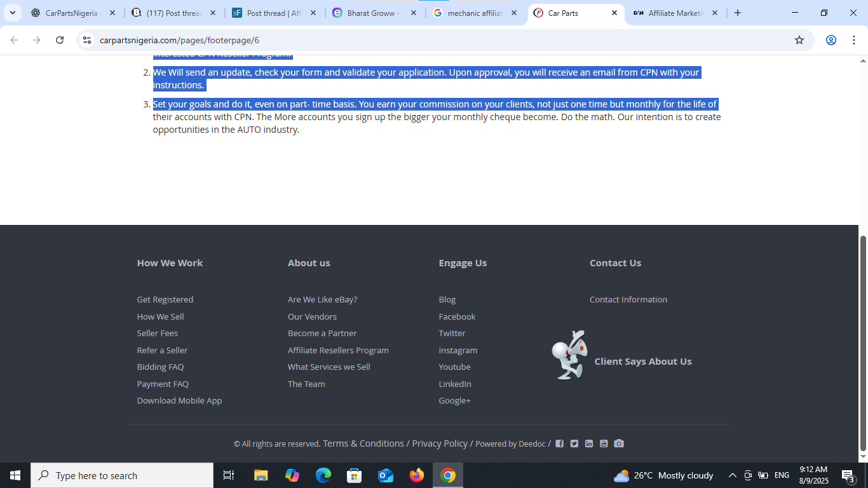Viewport: 868px width, 488px height.
Task: Click the camera Instagram icon in footer bar
Action: (x=619, y=444)
